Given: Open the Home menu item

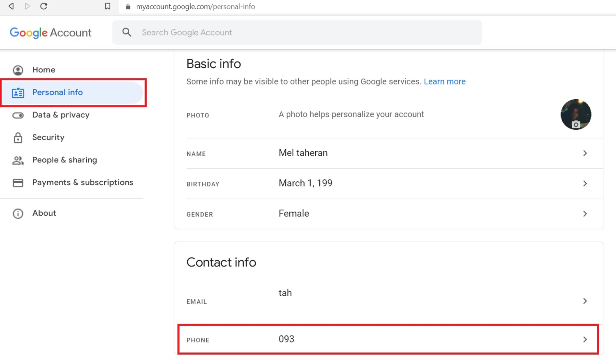Looking at the screenshot, I should [44, 70].
